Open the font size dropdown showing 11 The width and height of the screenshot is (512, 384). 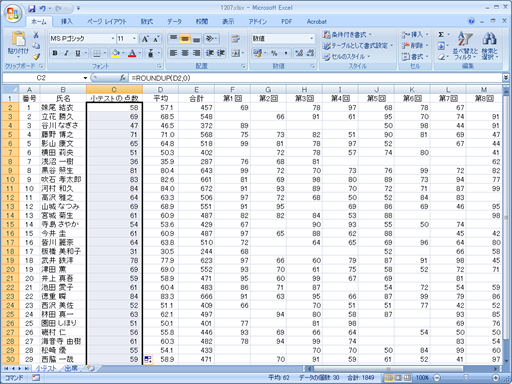click(x=134, y=39)
